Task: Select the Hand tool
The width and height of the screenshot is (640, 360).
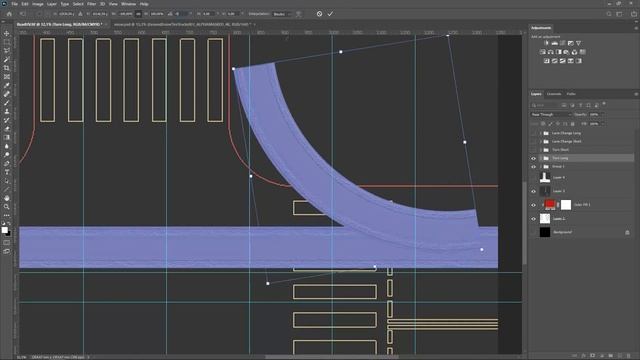Action: (x=7, y=198)
